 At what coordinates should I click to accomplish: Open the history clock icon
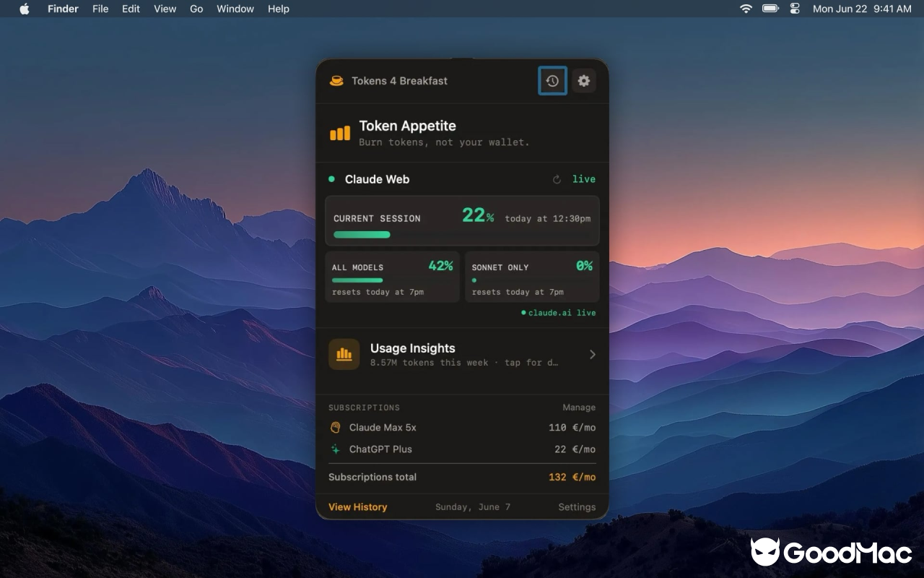pyautogui.click(x=552, y=81)
